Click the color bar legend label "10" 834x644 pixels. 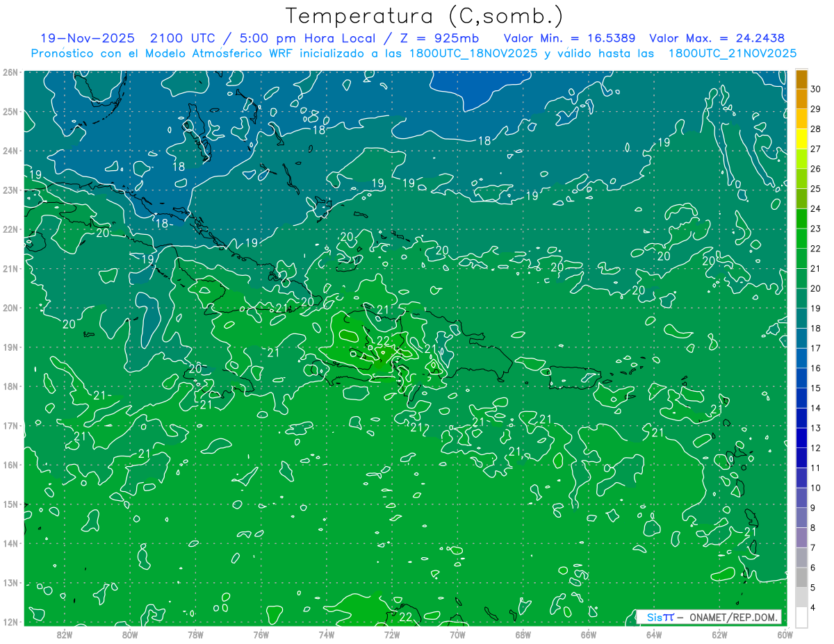[x=816, y=488]
